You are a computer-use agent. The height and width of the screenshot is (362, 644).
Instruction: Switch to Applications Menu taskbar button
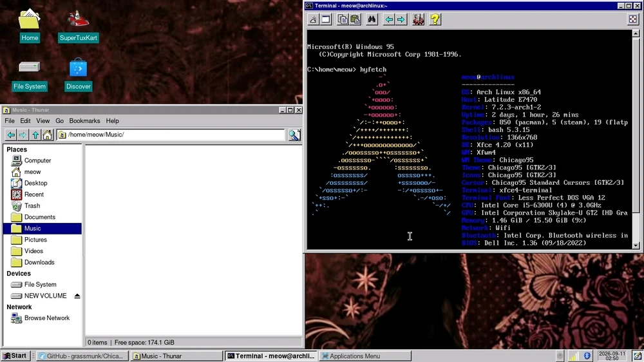point(366,356)
